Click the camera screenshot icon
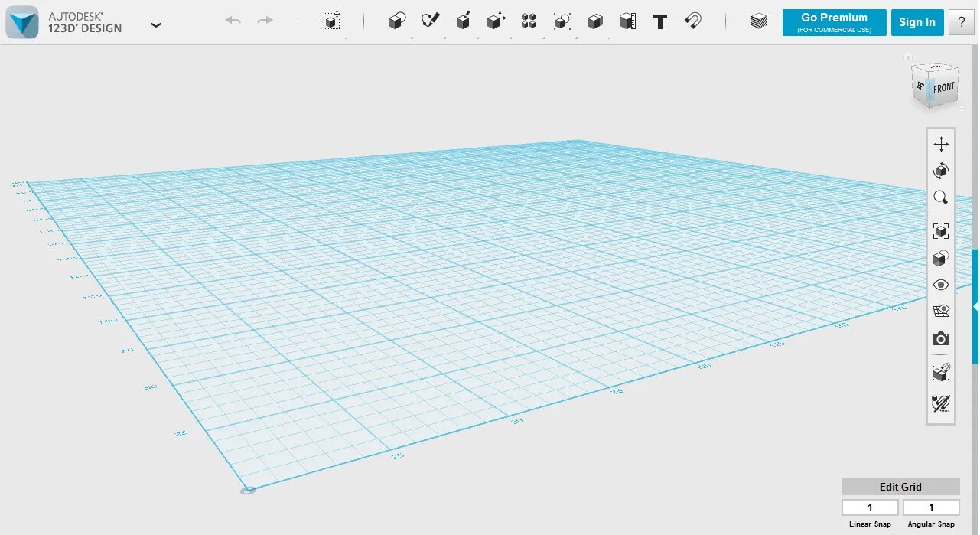 coord(941,338)
